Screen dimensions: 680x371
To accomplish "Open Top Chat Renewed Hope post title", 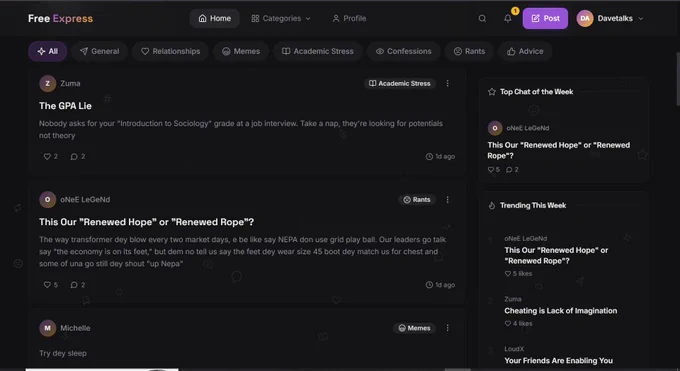I will pyautogui.click(x=559, y=150).
